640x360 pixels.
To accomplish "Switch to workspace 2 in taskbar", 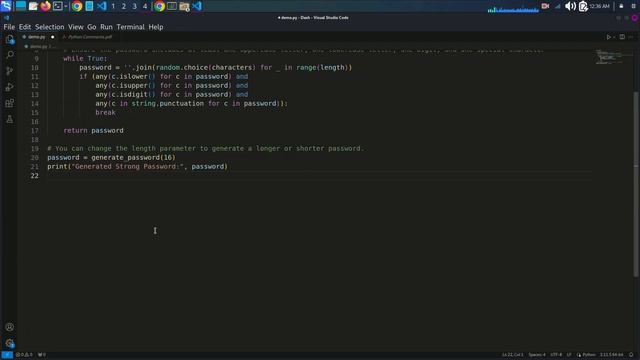I will [x=124, y=6].
